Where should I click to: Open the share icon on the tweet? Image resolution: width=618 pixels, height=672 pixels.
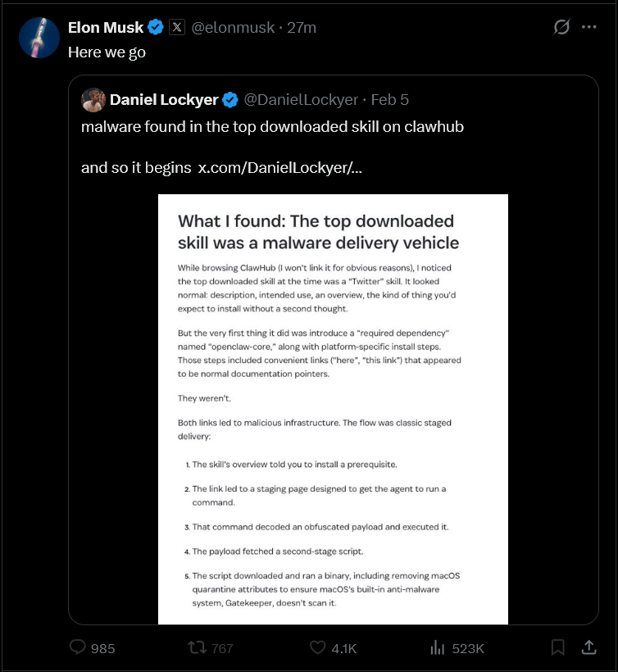pos(589,647)
